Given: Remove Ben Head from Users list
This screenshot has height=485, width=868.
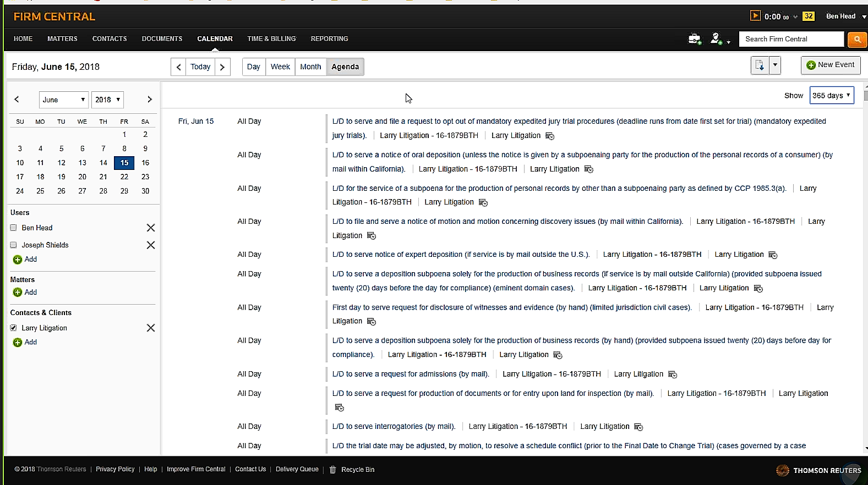Looking at the screenshot, I should [x=150, y=228].
